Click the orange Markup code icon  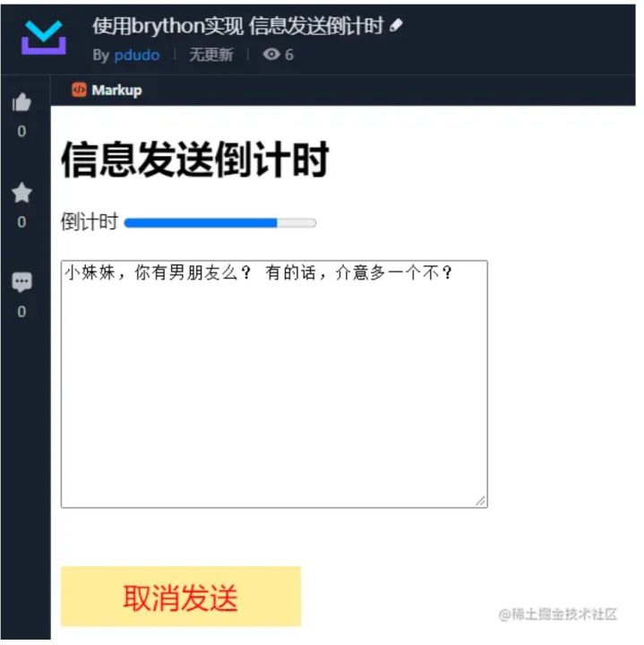[x=80, y=90]
